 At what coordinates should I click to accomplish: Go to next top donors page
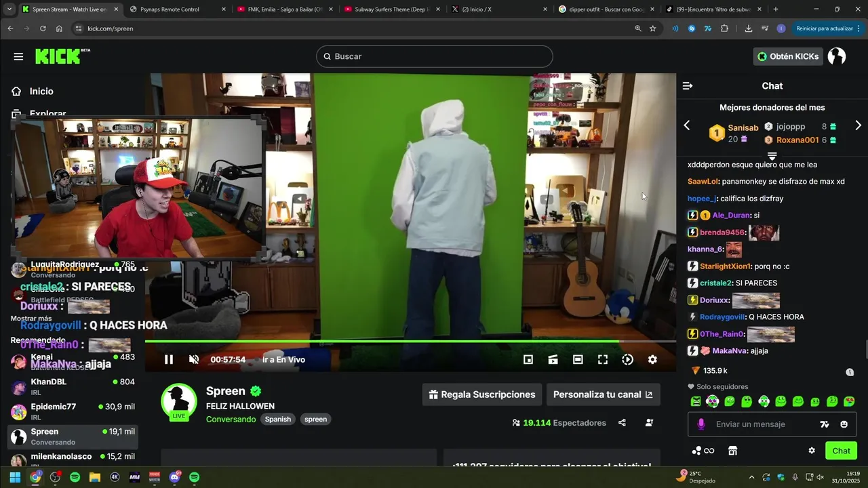[x=858, y=125]
